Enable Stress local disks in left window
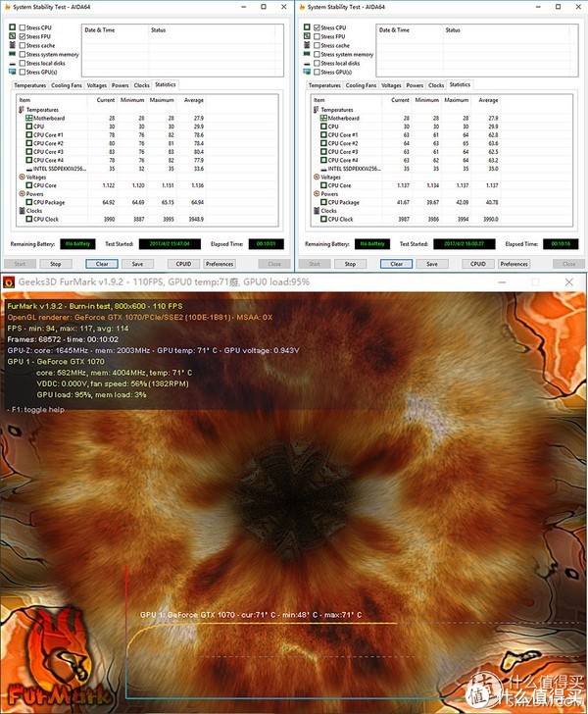Screen dimensions: 588x714 pos(23,64)
